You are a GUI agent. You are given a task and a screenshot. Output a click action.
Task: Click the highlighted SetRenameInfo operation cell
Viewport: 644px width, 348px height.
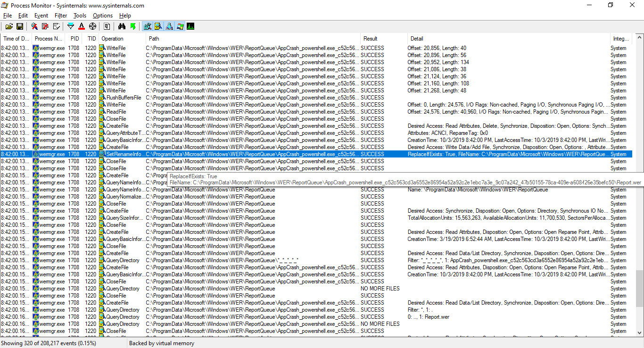tap(123, 154)
